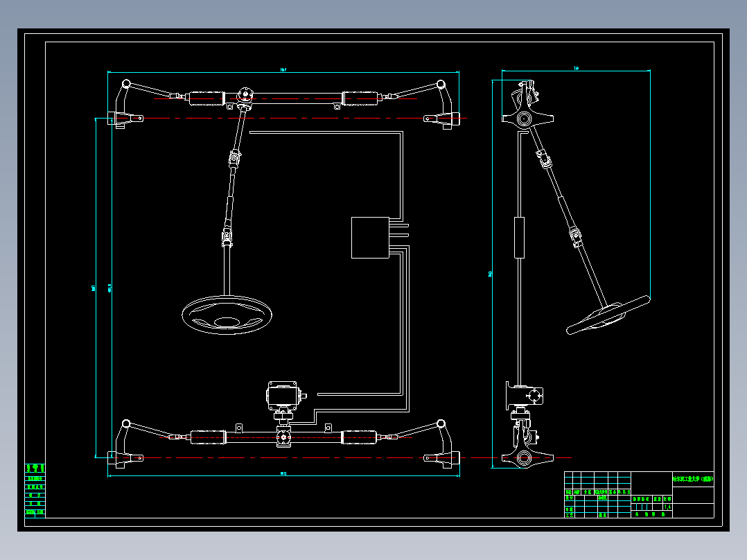Select the lower wheel hub in side view
The height and width of the screenshot is (560, 747).
click(x=525, y=458)
